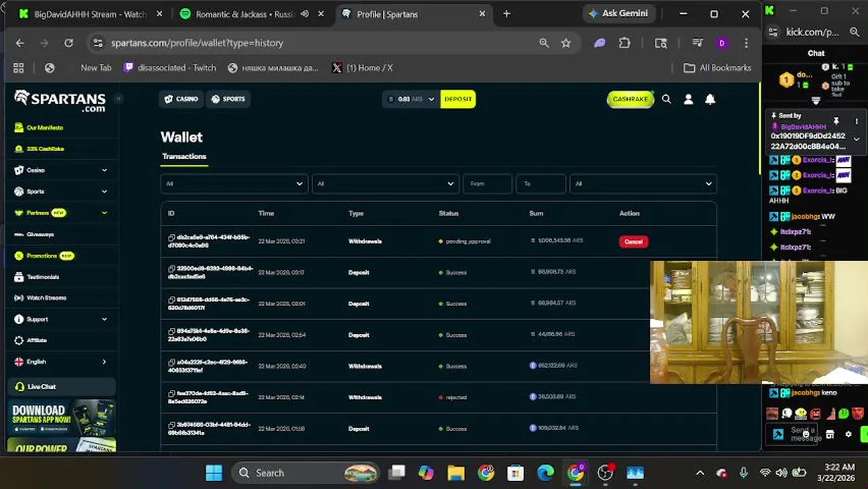Copy ID of the 03:01 deposit row
This screenshot has width=868, height=489.
pyautogui.click(x=172, y=300)
